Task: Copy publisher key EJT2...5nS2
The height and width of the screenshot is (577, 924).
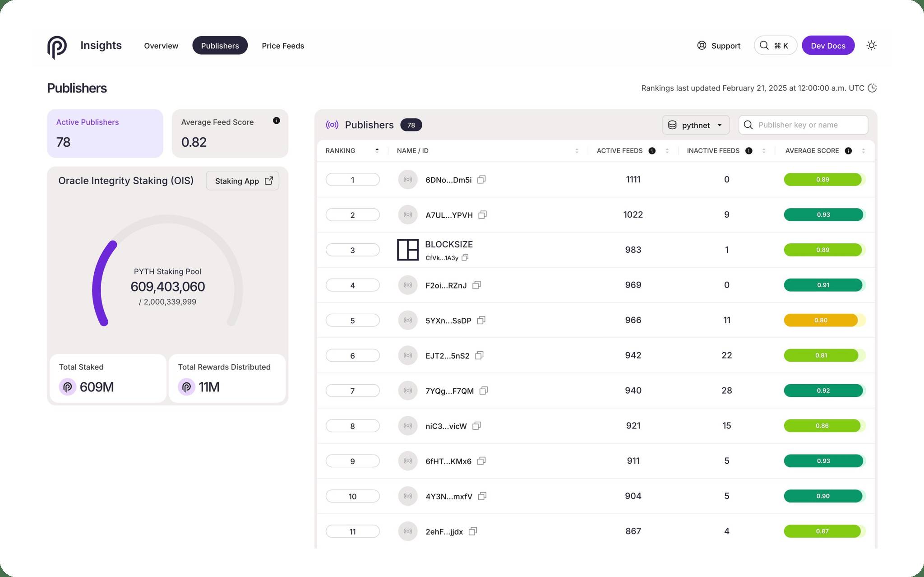Action: [x=479, y=356]
